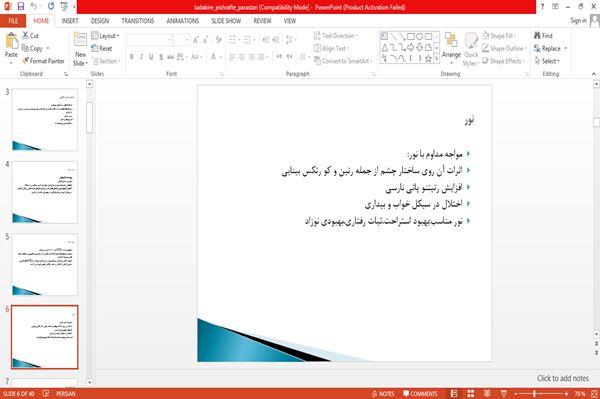
Task: Click the Comments icon in status bar
Action: (x=420, y=394)
